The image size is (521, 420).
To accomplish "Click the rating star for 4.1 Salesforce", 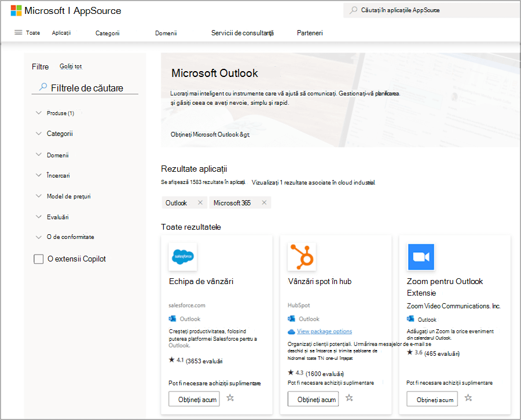I will (171, 360).
